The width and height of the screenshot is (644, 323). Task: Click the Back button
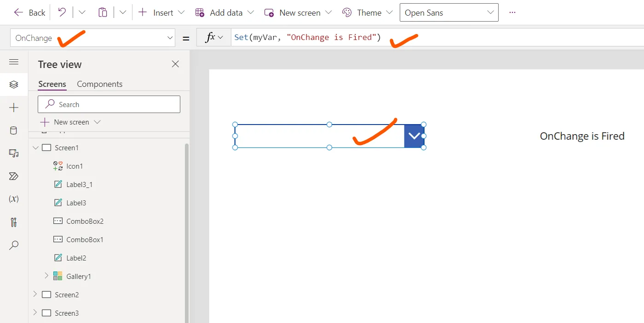[29, 12]
